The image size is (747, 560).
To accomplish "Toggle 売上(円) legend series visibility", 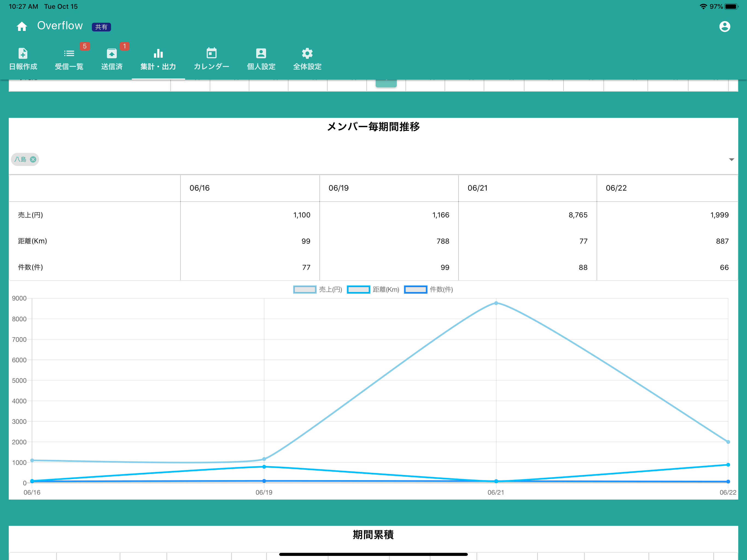I will click(317, 290).
